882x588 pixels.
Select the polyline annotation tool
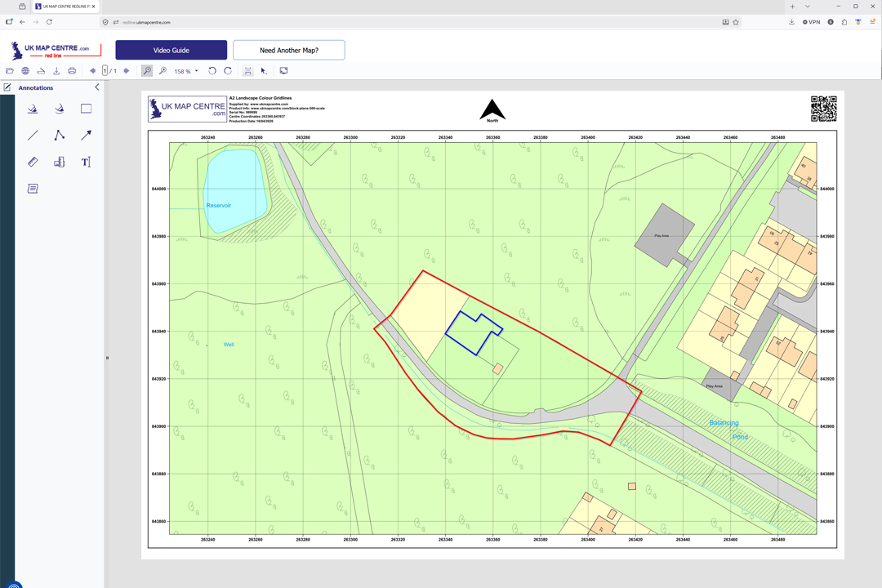pos(59,135)
